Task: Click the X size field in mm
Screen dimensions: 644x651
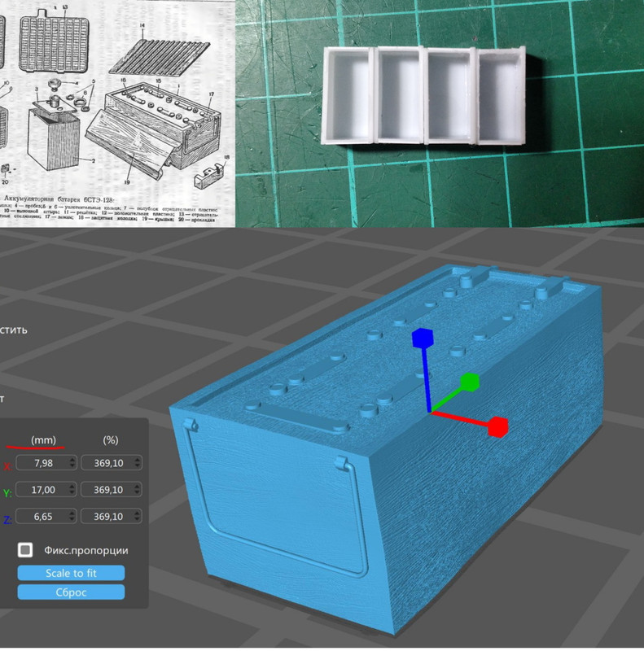Action: 46,463
